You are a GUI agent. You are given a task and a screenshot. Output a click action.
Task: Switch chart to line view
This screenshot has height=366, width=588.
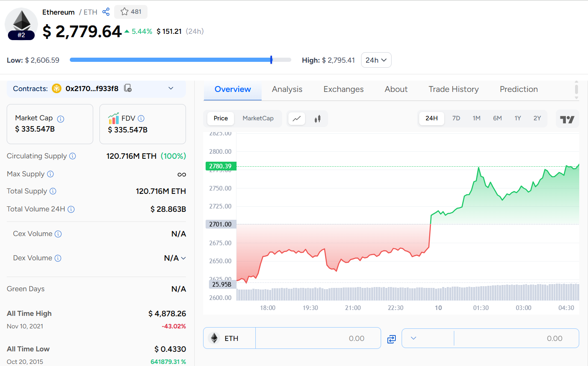point(297,119)
